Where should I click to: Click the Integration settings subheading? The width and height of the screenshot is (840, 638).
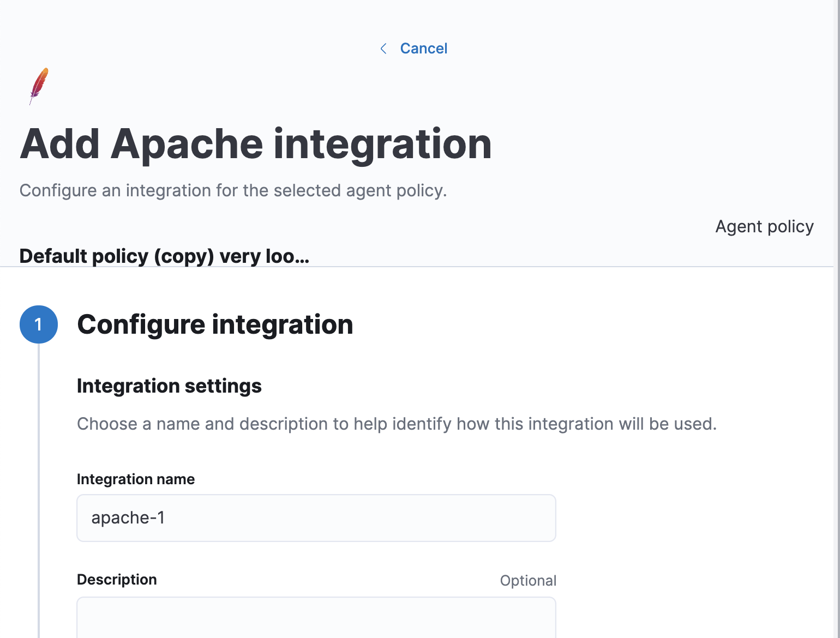pyautogui.click(x=169, y=386)
